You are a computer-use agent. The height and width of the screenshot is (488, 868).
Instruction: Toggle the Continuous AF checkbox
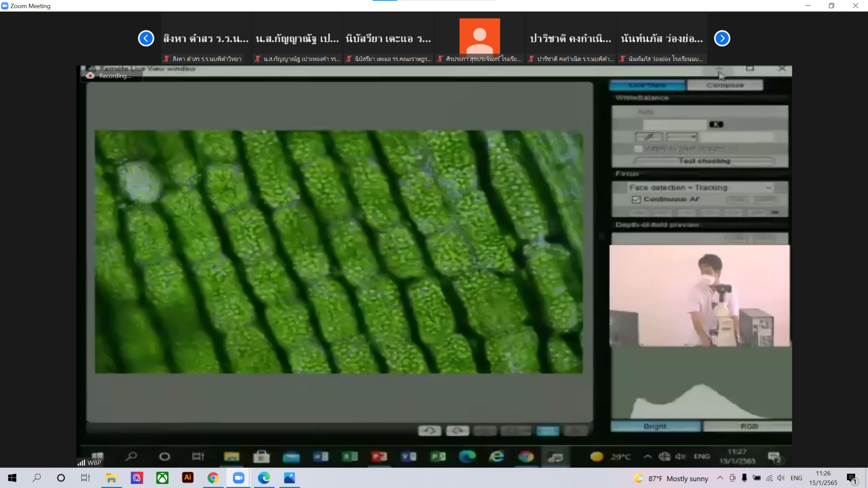pos(636,199)
